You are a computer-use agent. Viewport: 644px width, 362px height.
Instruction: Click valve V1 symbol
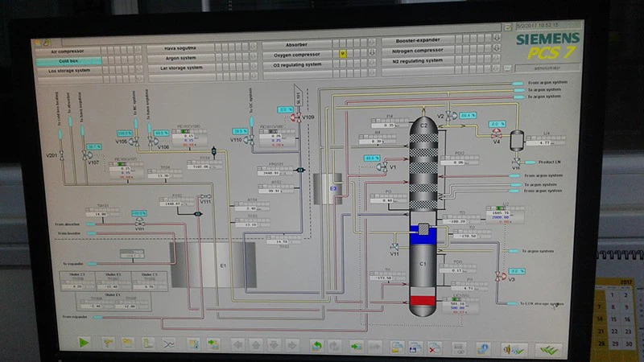382,167
